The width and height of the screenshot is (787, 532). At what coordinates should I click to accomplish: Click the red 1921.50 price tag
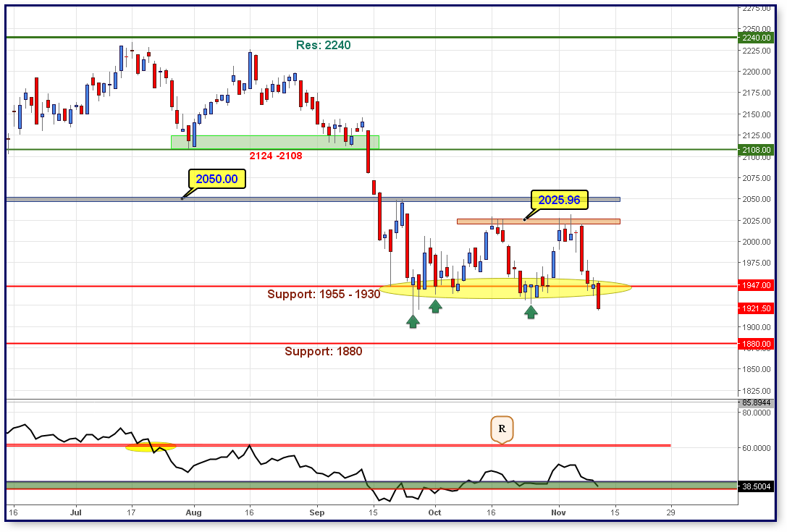pos(756,308)
